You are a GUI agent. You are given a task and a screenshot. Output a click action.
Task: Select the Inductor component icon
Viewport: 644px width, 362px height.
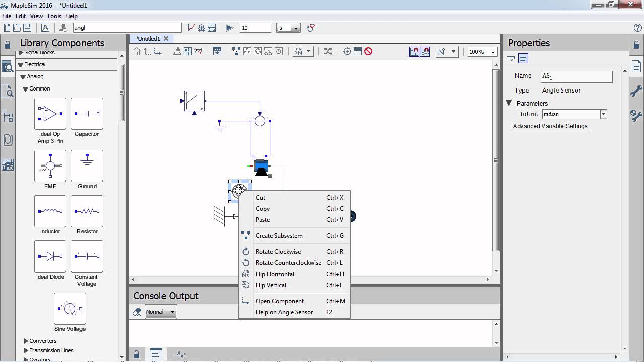coord(50,211)
